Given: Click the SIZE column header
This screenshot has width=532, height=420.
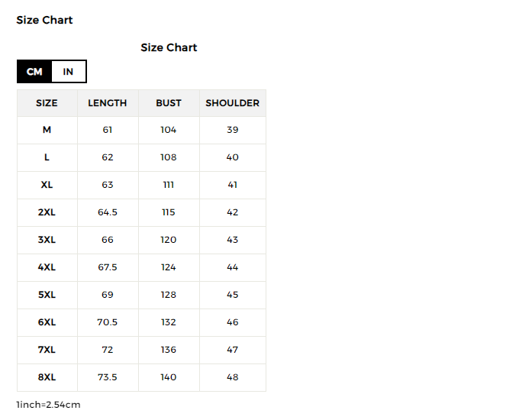Looking at the screenshot, I should 47,103.
